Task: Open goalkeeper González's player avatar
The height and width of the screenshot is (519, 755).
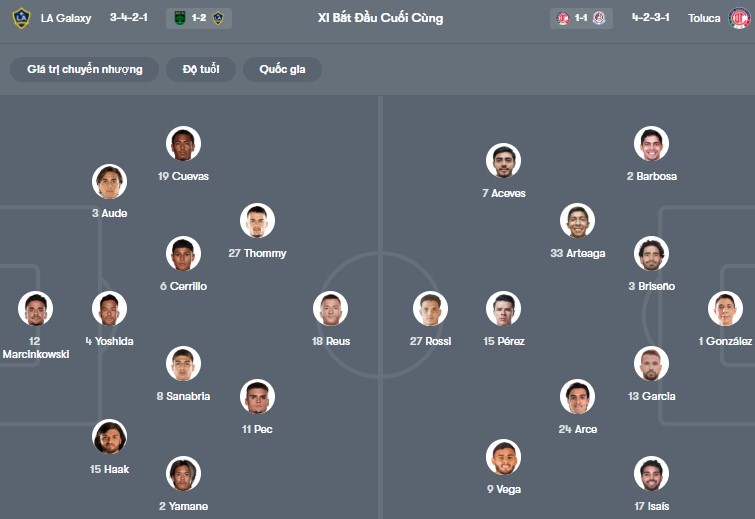Action: point(725,308)
